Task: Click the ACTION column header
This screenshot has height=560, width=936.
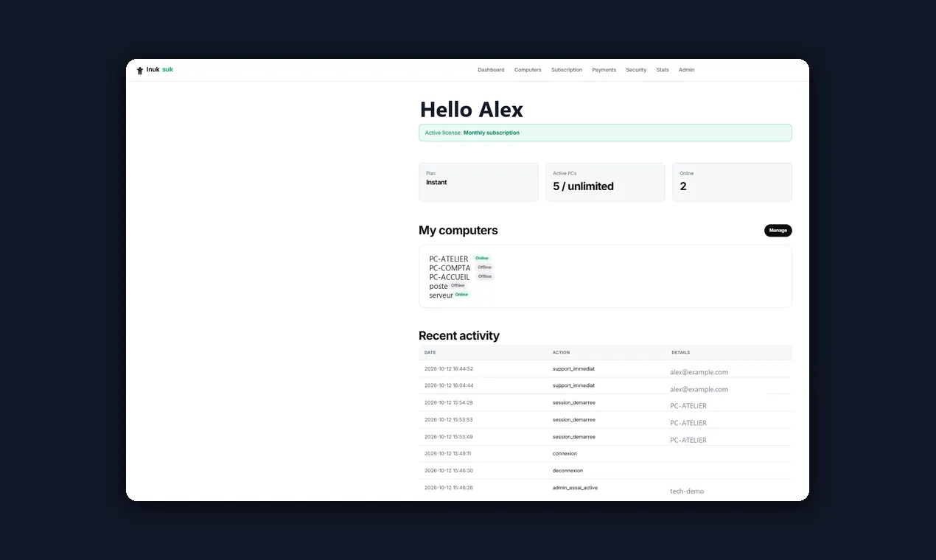Action: click(x=561, y=352)
